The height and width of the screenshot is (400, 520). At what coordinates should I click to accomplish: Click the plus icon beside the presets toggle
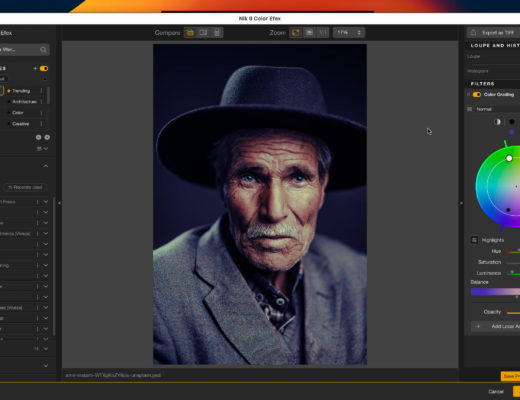tap(35, 68)
